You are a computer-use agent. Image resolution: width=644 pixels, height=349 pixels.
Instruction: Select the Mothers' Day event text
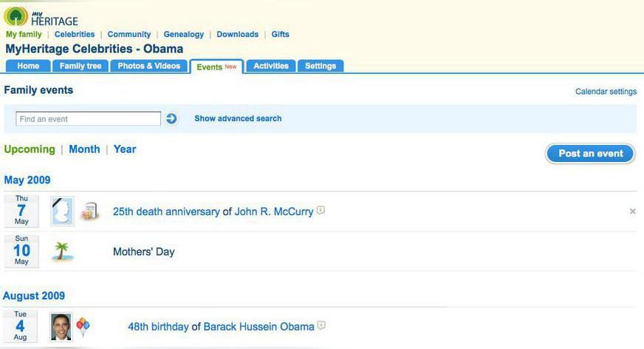144,251
